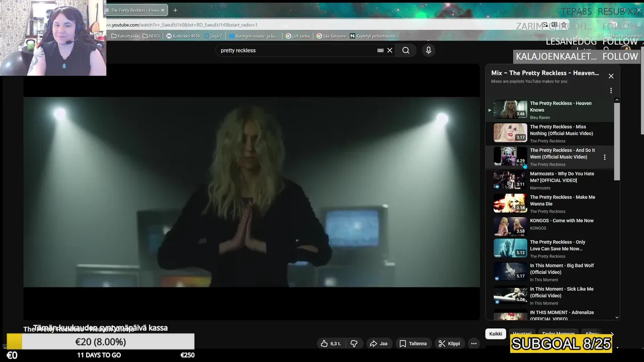Create a clip with Klippi button
Viewport: 644px width, 362px height.
click(449, 343)
